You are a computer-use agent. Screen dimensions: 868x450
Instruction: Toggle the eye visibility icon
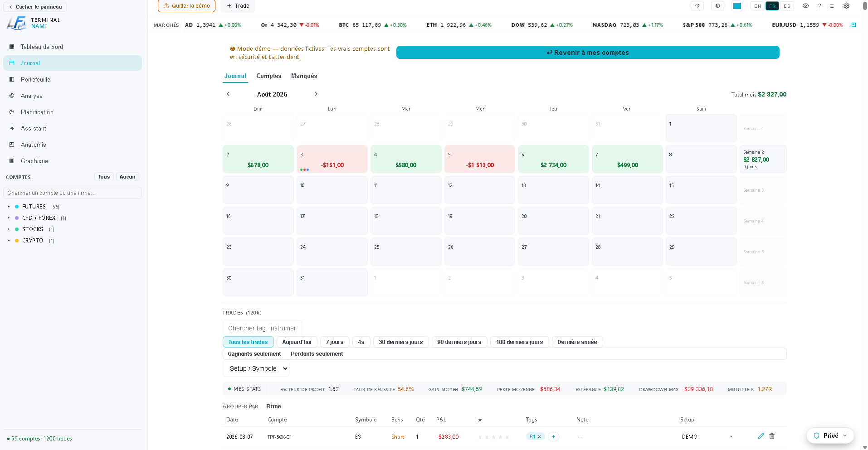pyautogui.click(x=805, y=6)
